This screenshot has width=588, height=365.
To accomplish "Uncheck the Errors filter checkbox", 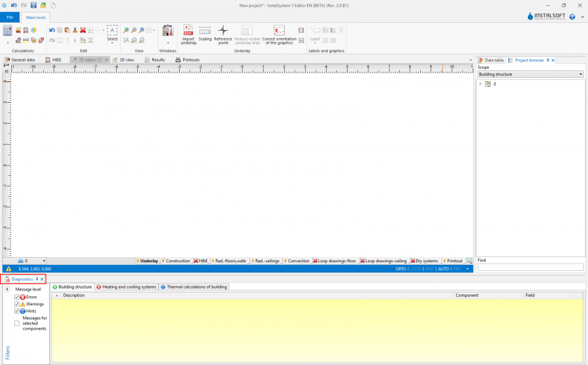I will pos(17,297).
